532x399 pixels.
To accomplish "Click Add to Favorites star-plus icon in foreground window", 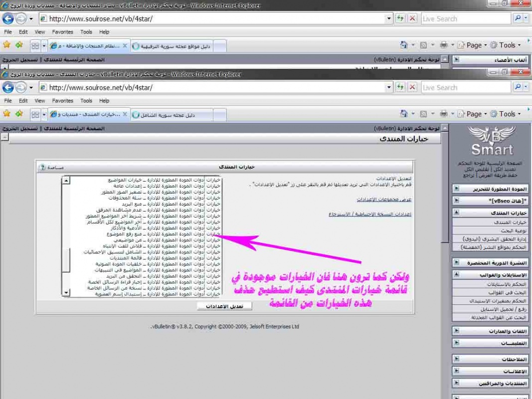I will point(19,114).
